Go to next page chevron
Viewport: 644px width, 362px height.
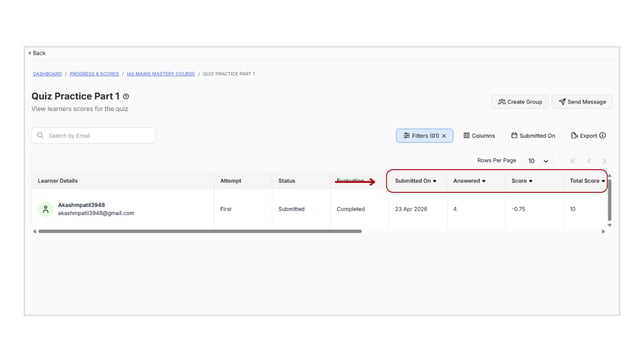(x=604, y=161)
